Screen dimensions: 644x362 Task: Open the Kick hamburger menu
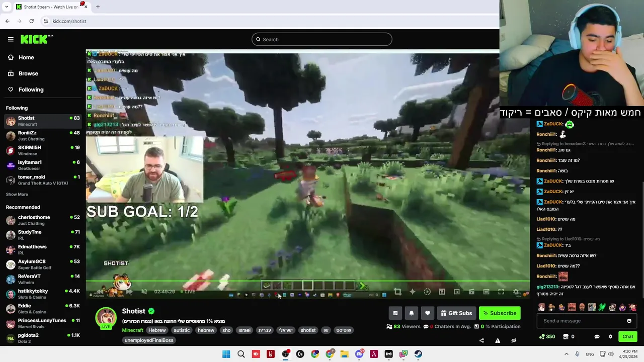pos(11,39)
